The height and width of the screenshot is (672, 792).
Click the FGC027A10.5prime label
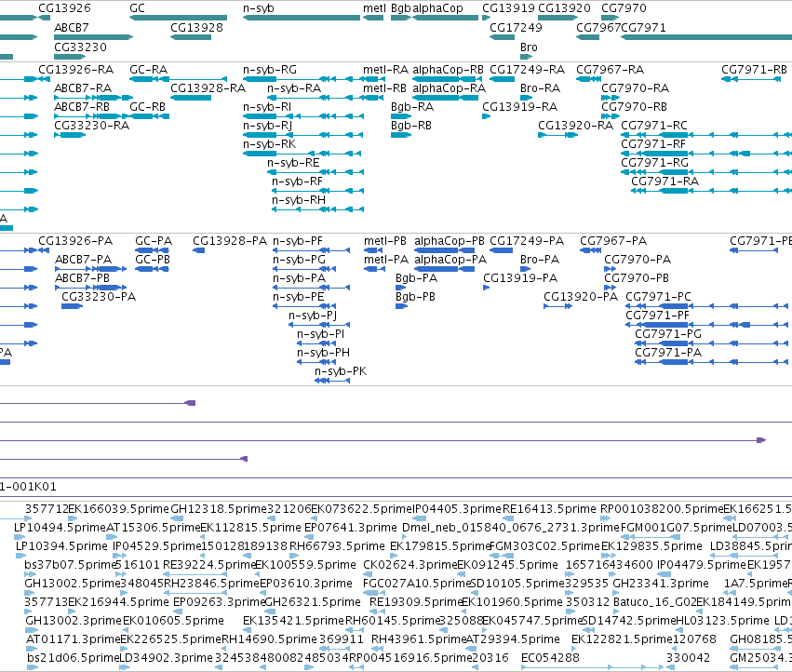click(417, 584)
